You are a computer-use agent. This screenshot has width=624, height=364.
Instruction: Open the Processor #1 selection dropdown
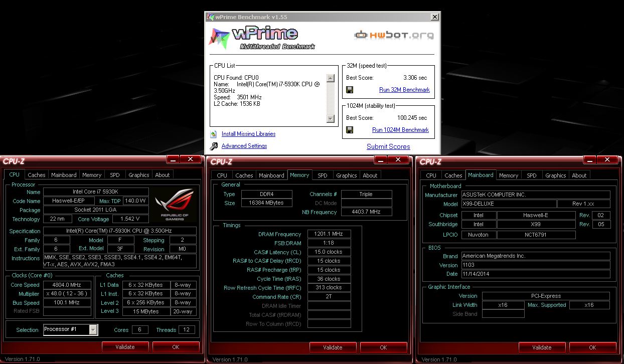(x=93, y=329)
